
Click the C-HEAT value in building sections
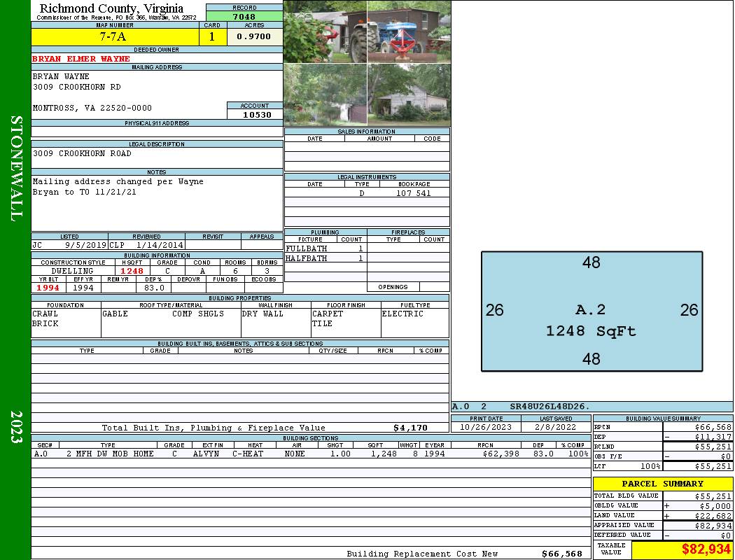pos(248,454)
